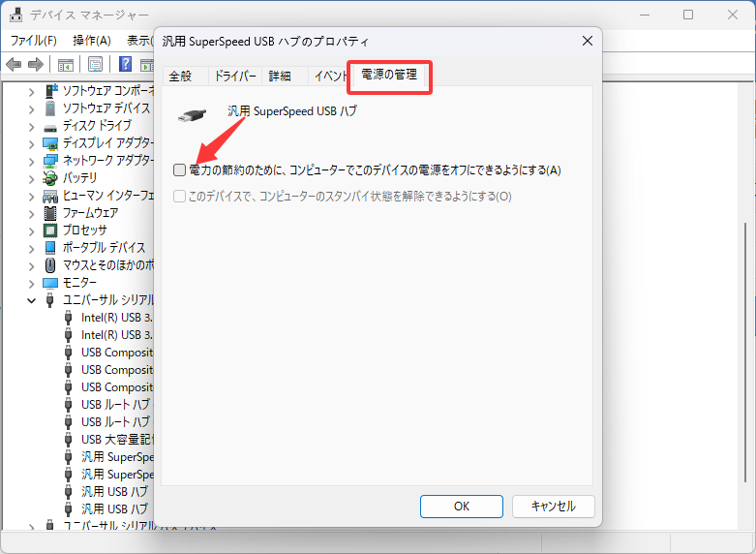Screen dimensions: 756x554
Task: Expand the ソフトウェア デバイス node
Action: (x=31, y=109)
